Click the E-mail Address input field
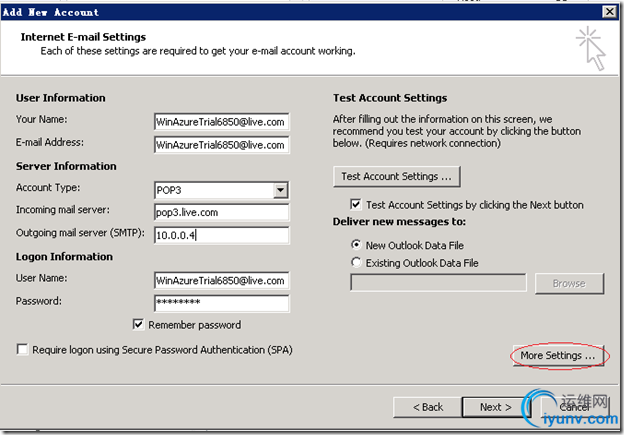624x435 pixels. point(222,145)
